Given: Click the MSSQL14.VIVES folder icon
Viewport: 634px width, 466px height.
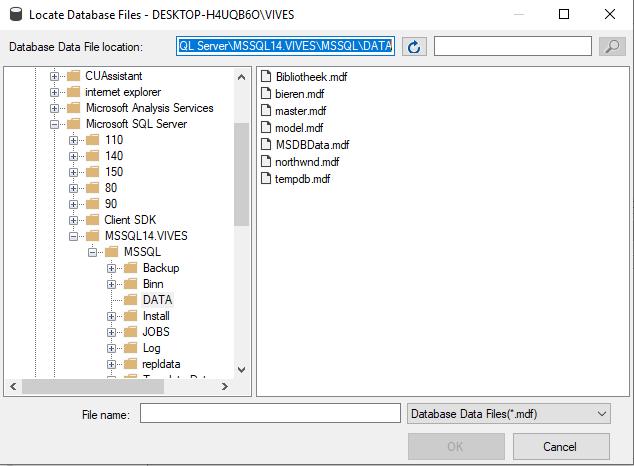Looking at the screenshot, I should [93, 236].
